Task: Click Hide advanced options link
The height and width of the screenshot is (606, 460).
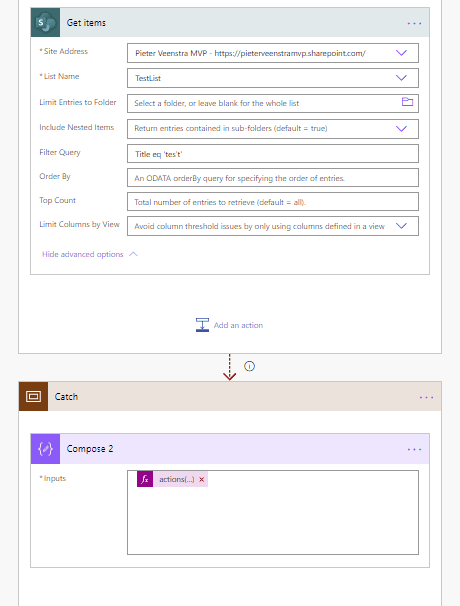Action: 82,254
